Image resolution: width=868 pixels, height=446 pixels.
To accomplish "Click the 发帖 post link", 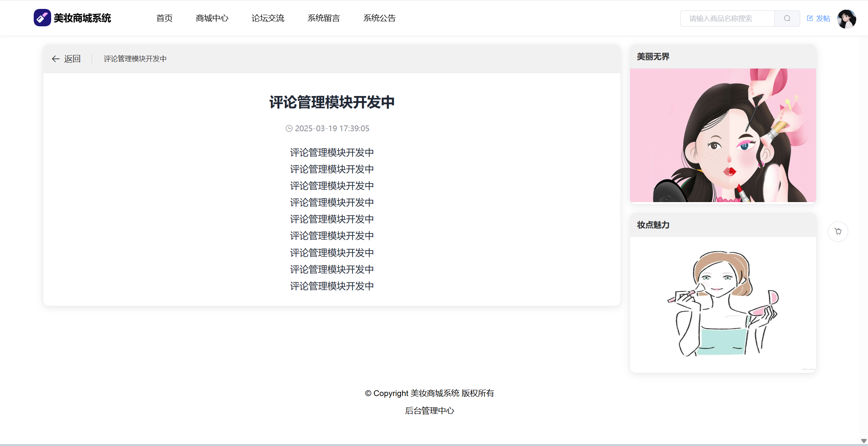I will tap(823, 18).
